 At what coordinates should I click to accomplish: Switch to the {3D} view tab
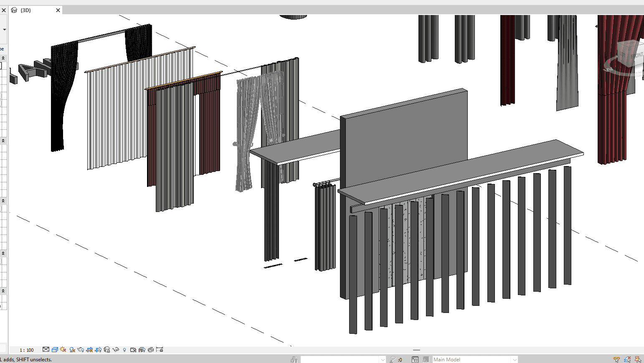[26, 10]
